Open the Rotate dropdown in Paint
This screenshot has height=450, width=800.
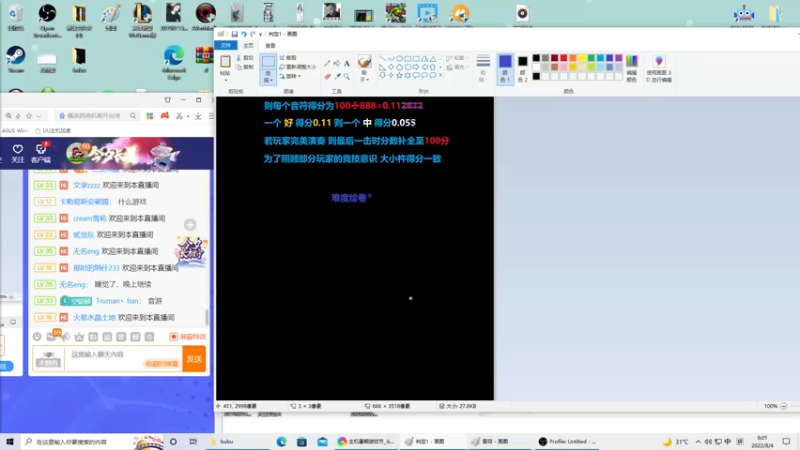290,76
